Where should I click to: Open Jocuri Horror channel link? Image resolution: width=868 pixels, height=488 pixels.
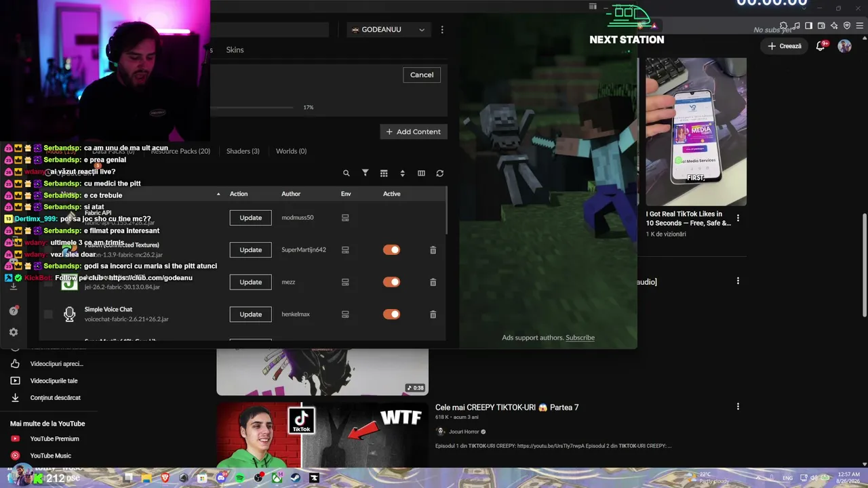click(x=464, y=432)
